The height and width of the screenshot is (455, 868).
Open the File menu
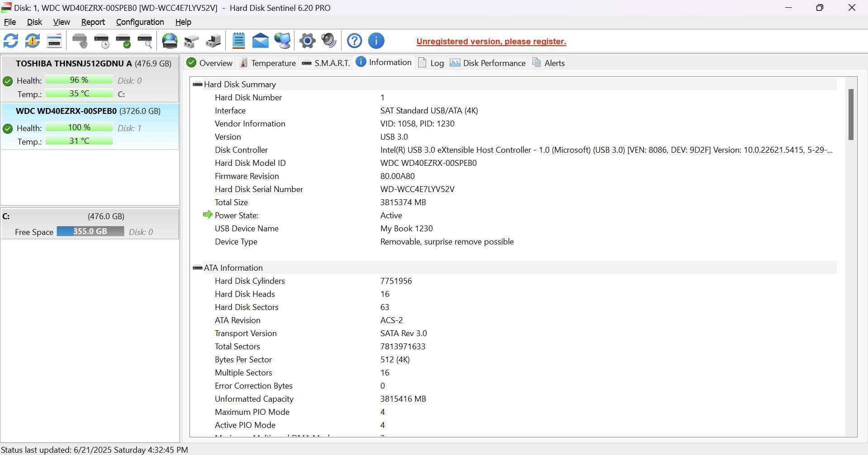click(x=9, y=22)
